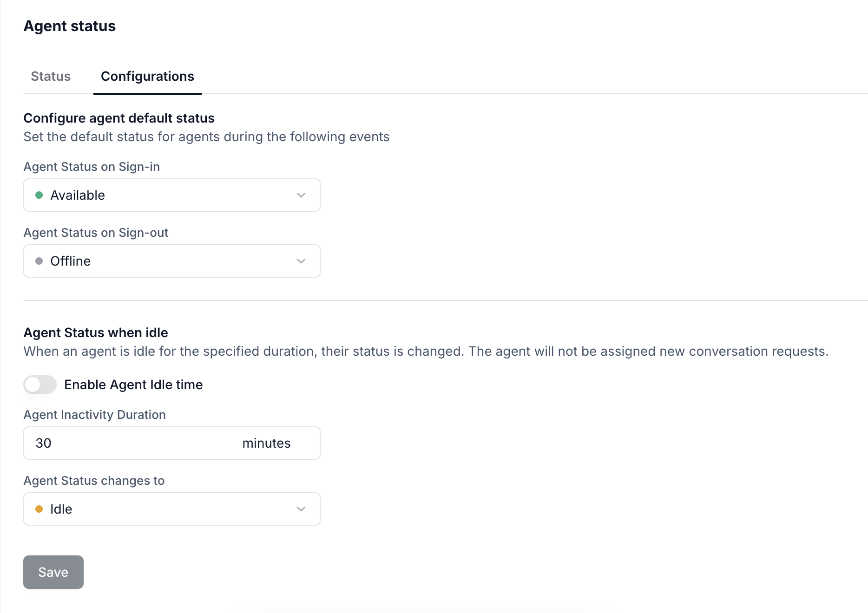Screen dimensions: 868x613
Task: Click the gray Offline status dot
Action: (x=39, y=261)
